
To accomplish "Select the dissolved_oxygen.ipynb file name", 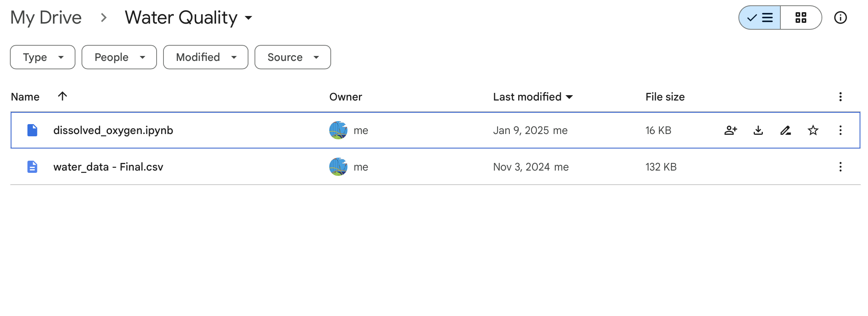I will [113, 130].
